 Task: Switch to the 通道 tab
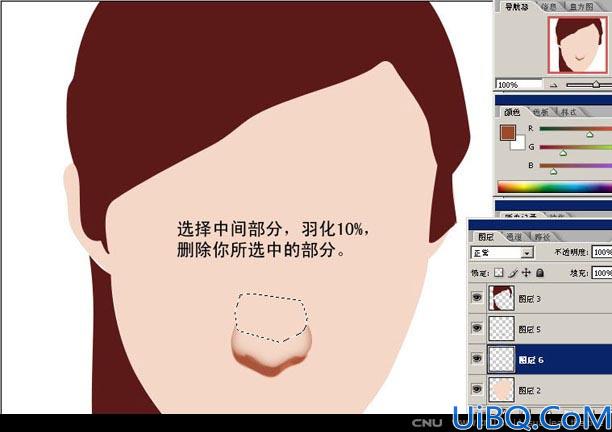point(514,237)
